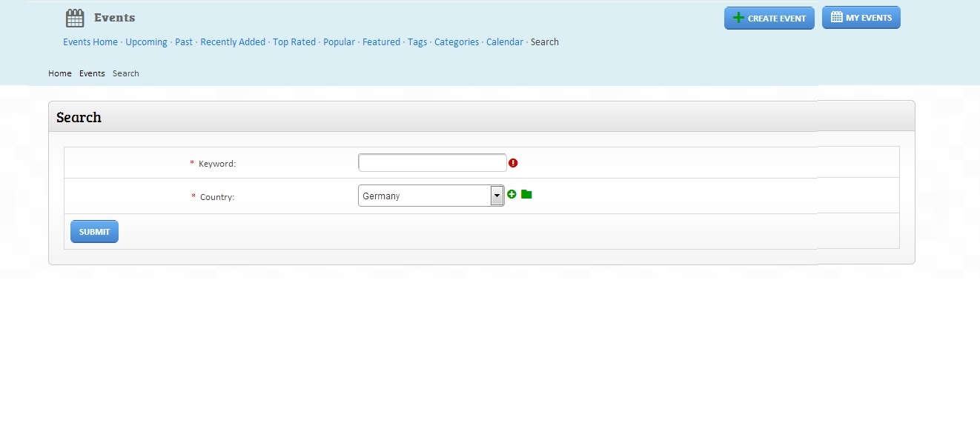Click the Events calendar icon in header
The image size is (980, 443).
pyautogui.click(x=75, y=18)
